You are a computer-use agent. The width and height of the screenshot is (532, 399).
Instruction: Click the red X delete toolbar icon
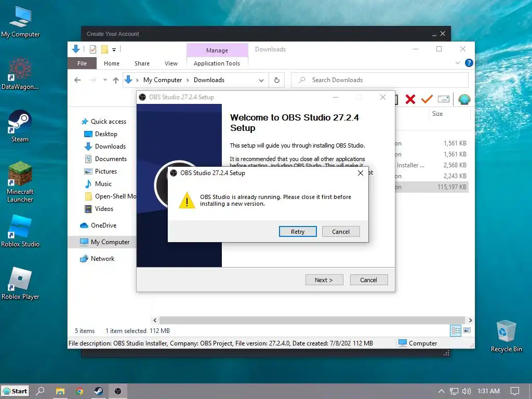[410, 99]
